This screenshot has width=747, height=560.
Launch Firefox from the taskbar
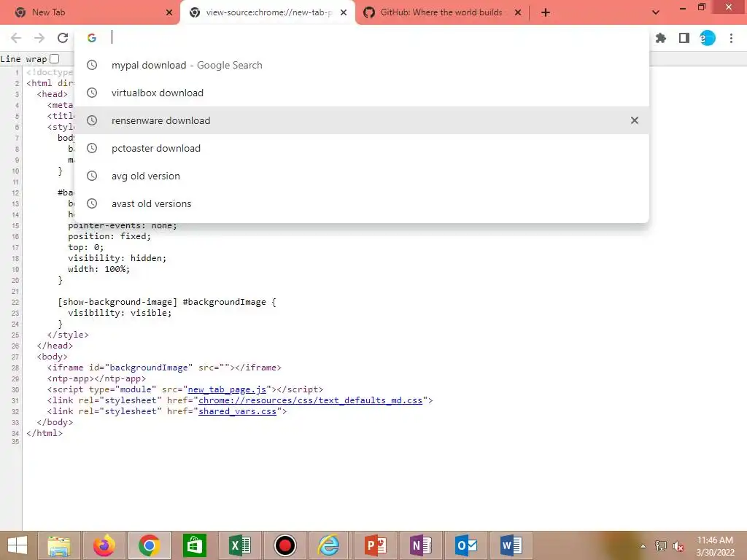(x=104, y=545)
